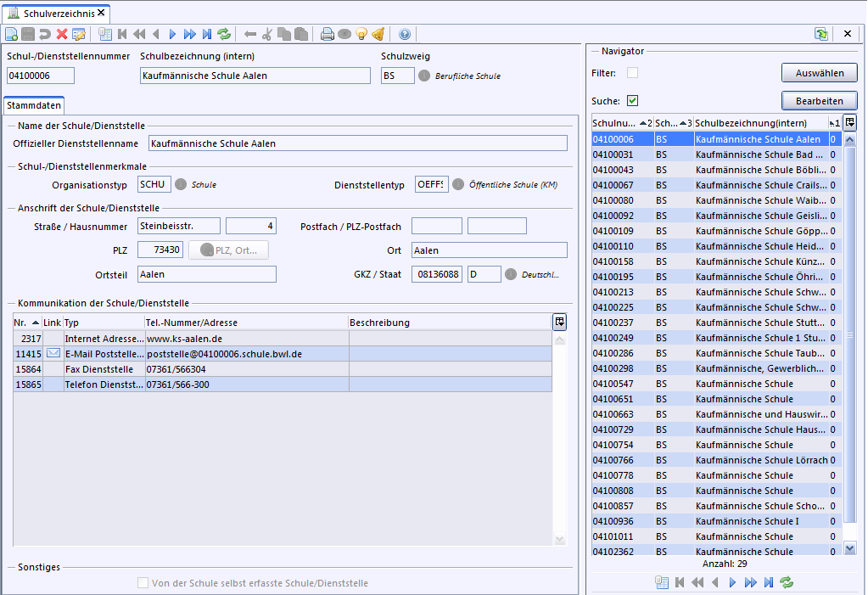
Task: Click the green refresh icon in main toolbar
Action: pyautogui.click(x=224, y=34)
